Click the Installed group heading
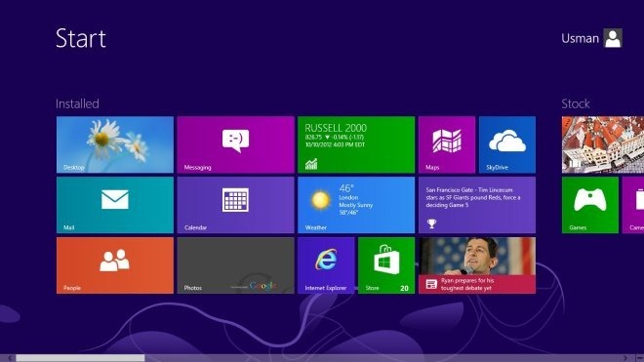This screenshot has height=362, width=644. tap(77, 103)
